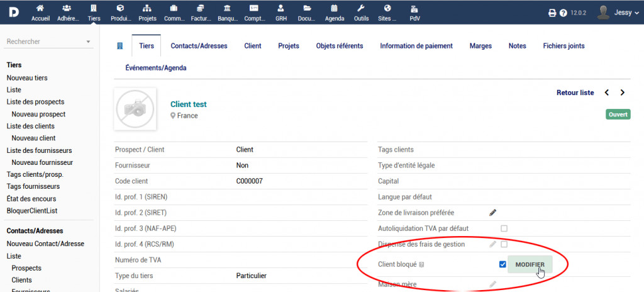Open the Accueil home icon
This screenshot has width=644, height=292.
pyautogui.click(x=40, y=9)
